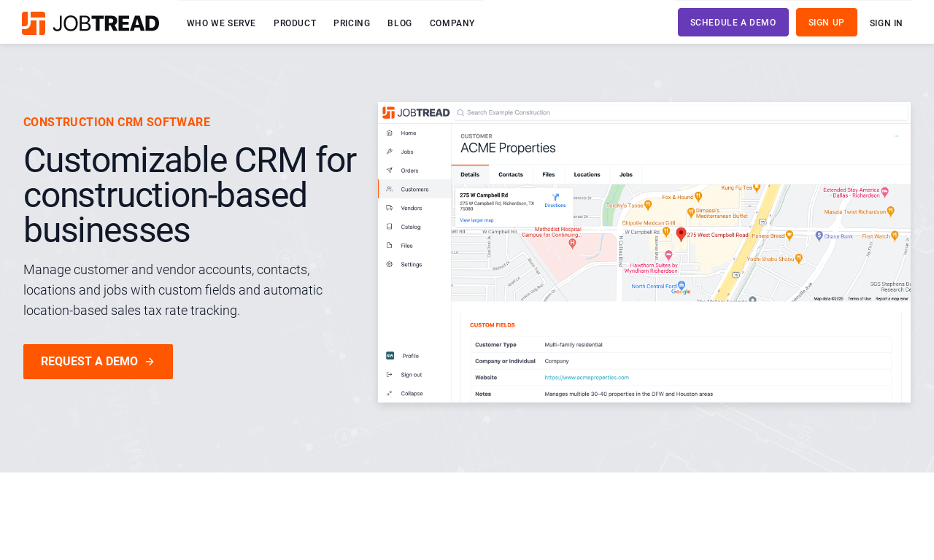Click the orange Sign Up button
934x560 pixels.
827,23
